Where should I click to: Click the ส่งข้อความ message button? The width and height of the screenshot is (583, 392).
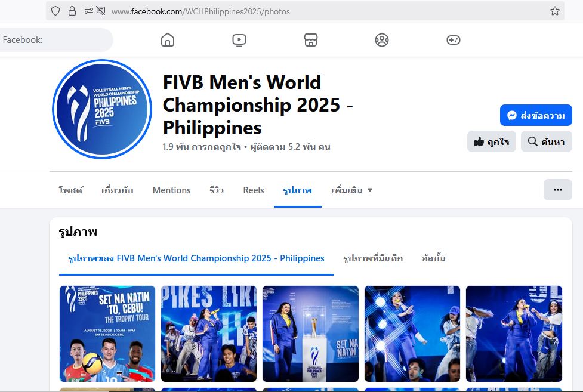[536, 115]
